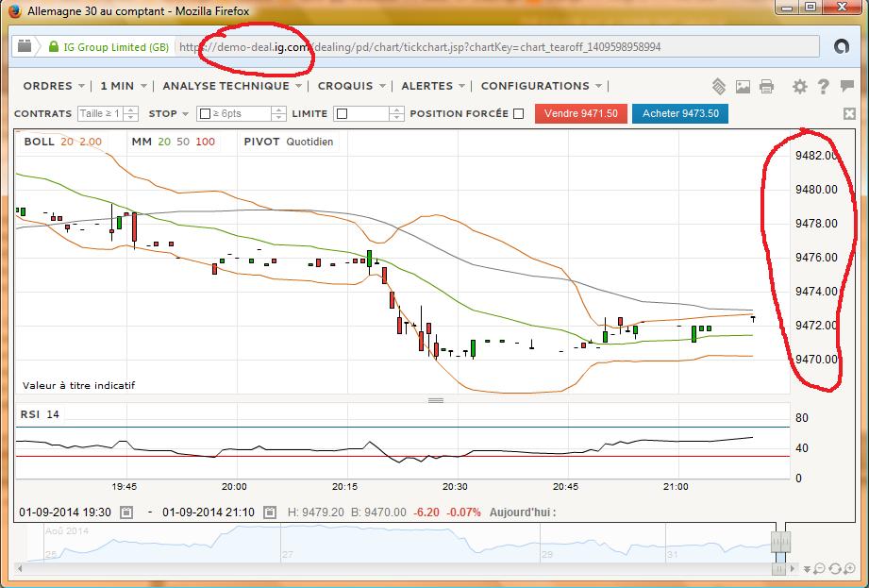Click the Firefox logo in title bar
Image resolution: width=869 pixels, height=588 pixels.
[14, 10]
